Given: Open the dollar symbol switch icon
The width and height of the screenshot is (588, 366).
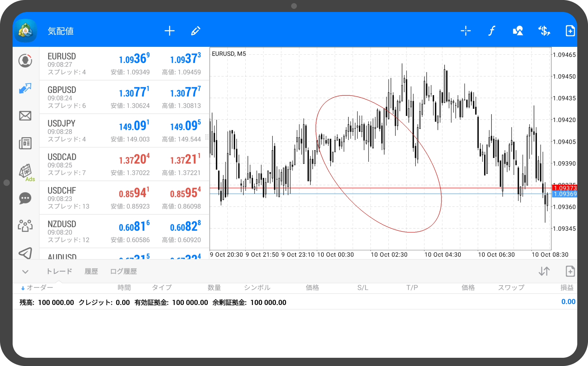Looking at the screenshot, I should pyautogui.click(x=544, y=31).
